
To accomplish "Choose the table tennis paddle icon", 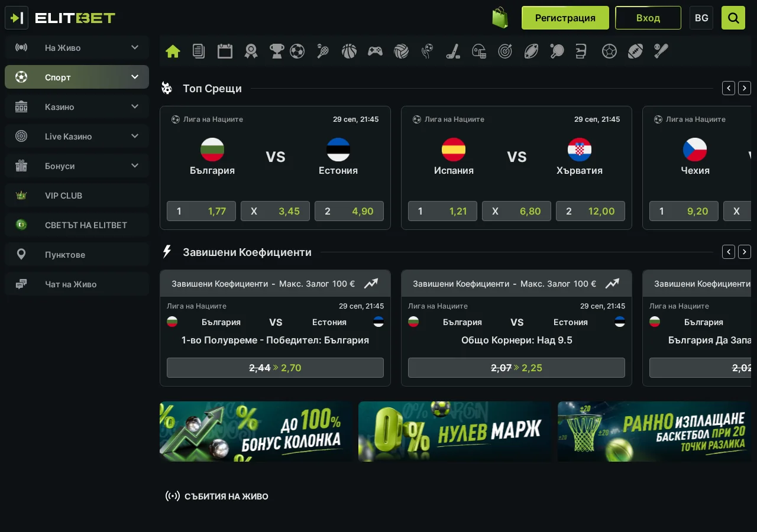I will (557, 51).
